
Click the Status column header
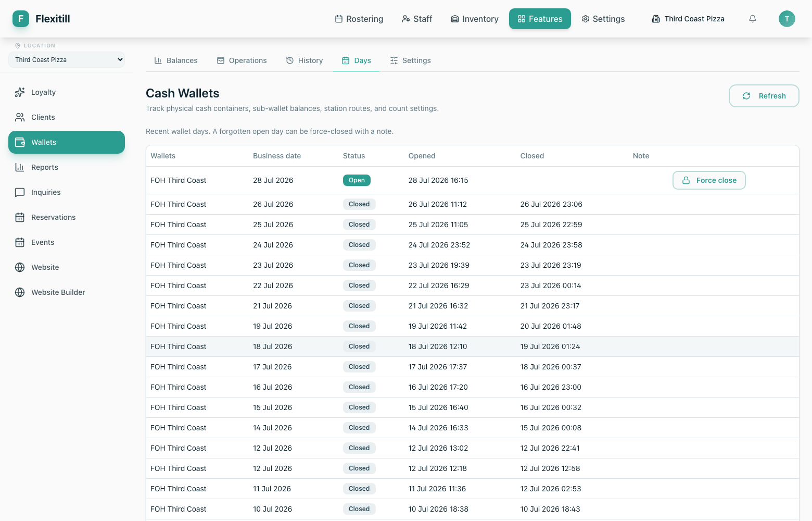354,156
